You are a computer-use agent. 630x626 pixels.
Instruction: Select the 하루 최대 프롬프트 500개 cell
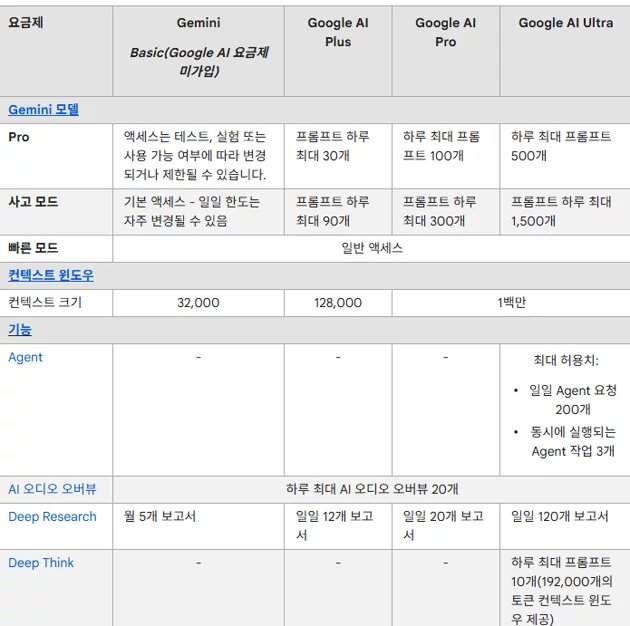click(565, 156)
